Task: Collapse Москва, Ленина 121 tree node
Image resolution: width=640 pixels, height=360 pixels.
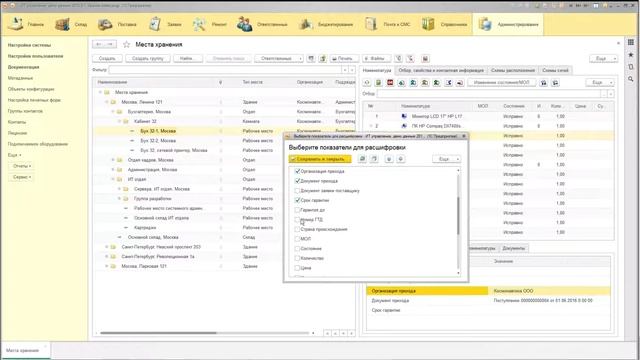Action: click(x=107, y=102)
